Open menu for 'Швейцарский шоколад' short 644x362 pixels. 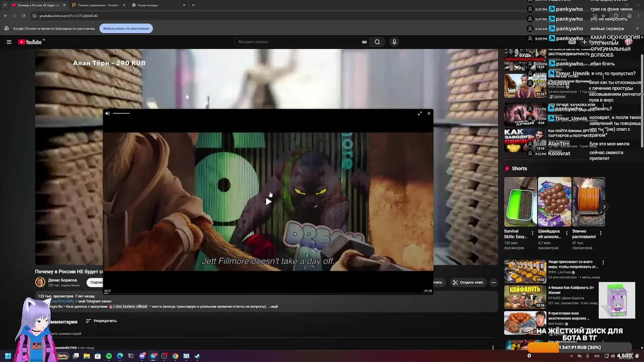567,233
